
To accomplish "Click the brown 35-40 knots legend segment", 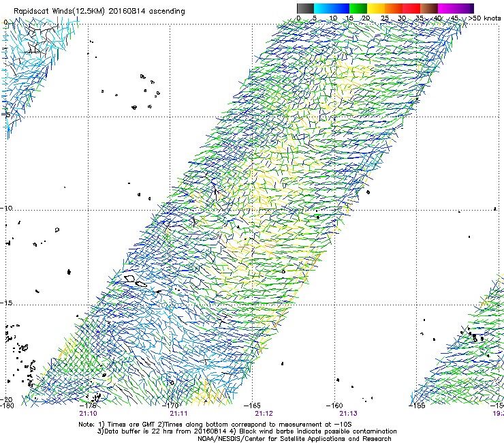I will click(429, 8).
